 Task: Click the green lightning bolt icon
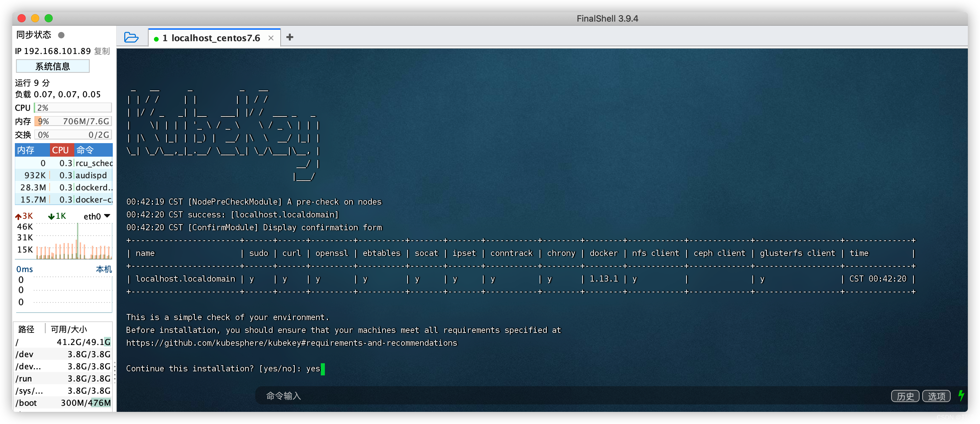coord(961,396)
